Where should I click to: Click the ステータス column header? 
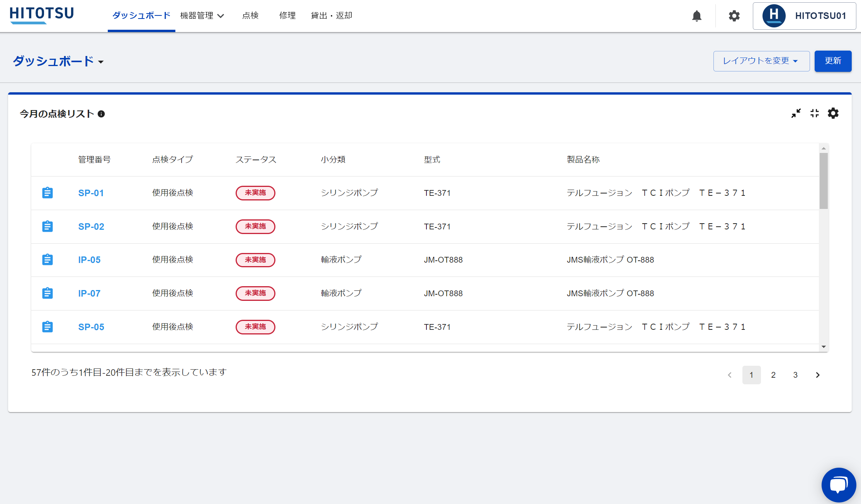256,160
